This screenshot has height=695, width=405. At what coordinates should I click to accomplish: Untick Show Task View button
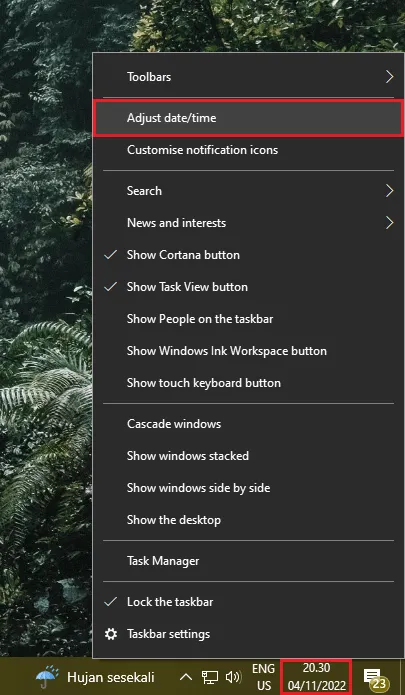[x=249, y=287]
